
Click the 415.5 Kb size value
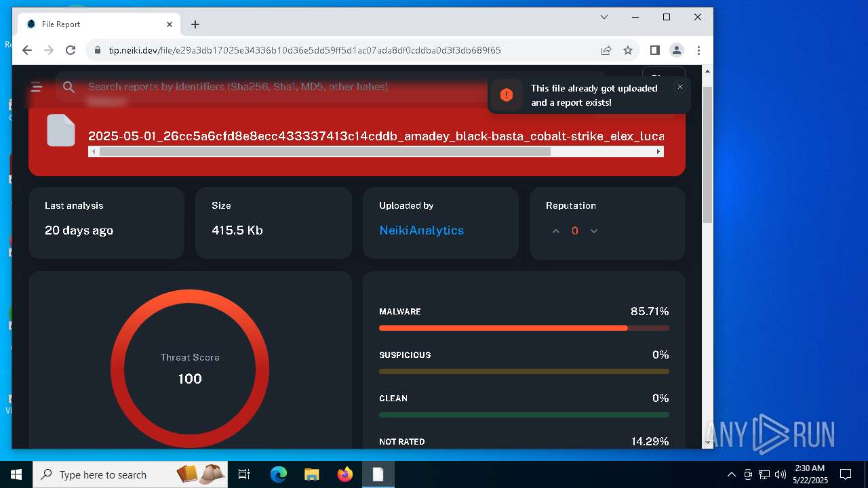coord(237,230)
